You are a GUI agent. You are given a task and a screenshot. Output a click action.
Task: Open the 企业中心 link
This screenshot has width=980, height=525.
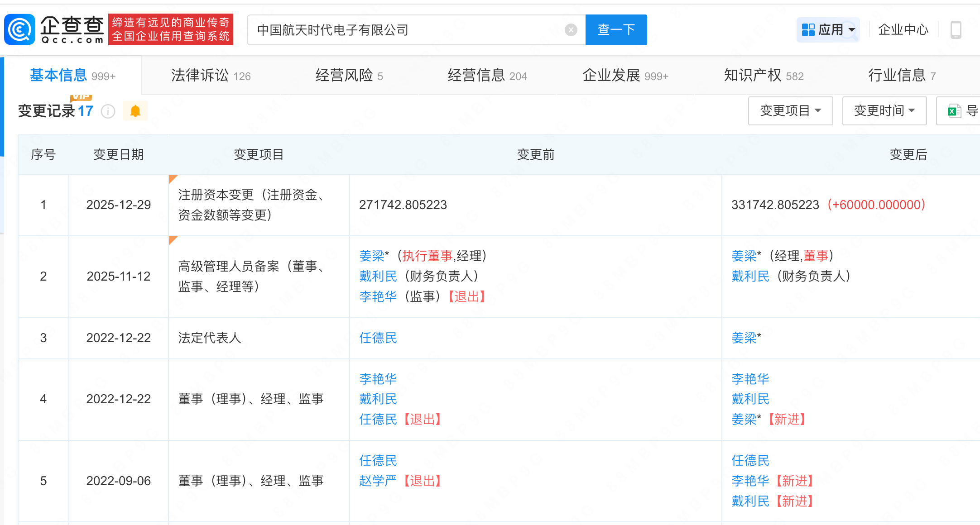(903, 30)
